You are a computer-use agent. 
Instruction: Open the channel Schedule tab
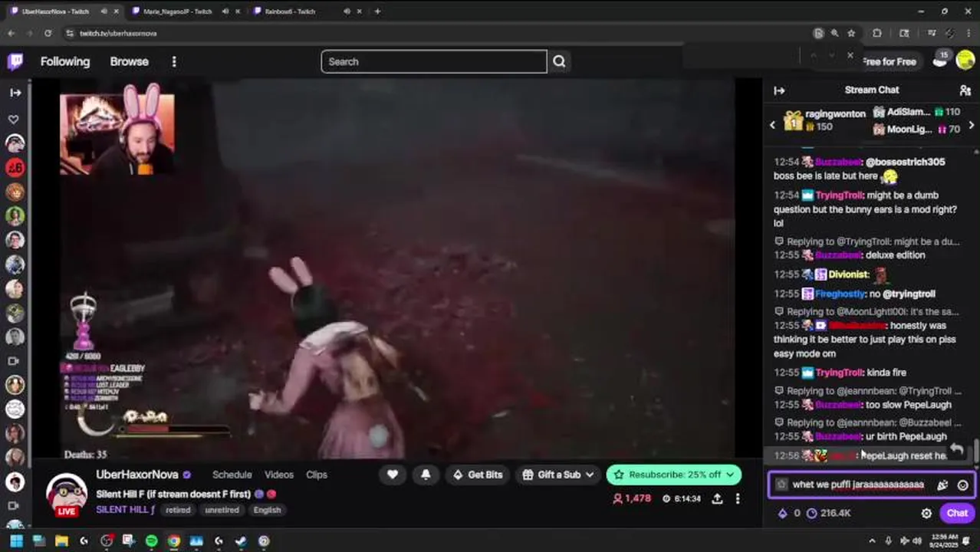pyautogui.click(x=232, y=475)
